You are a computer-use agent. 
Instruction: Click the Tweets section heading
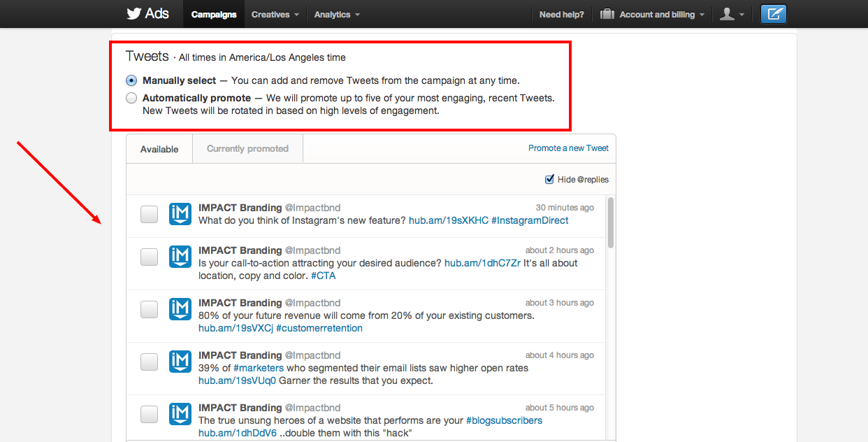(147, 56)
